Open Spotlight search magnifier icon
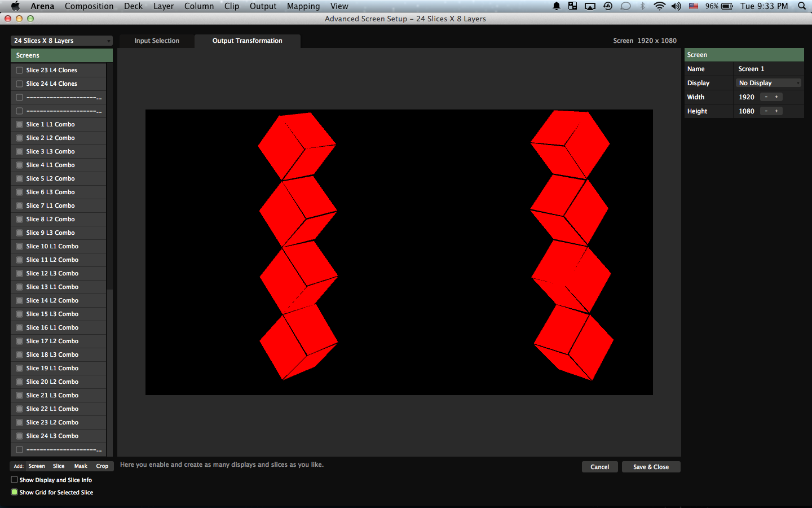812x508 pixels. click(802, 6)
